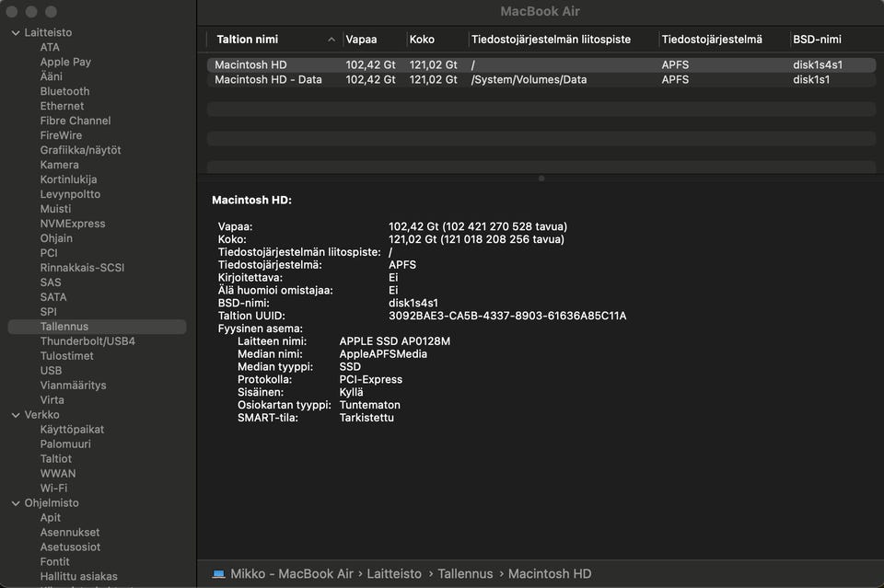
Task: Open USB entry in sidebar
Action: point(51,371)
